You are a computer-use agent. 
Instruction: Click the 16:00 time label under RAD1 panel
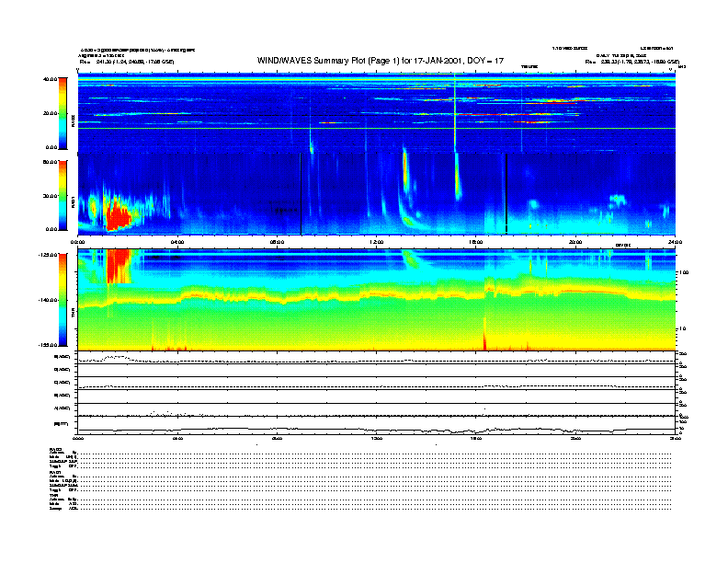point(476,242)
